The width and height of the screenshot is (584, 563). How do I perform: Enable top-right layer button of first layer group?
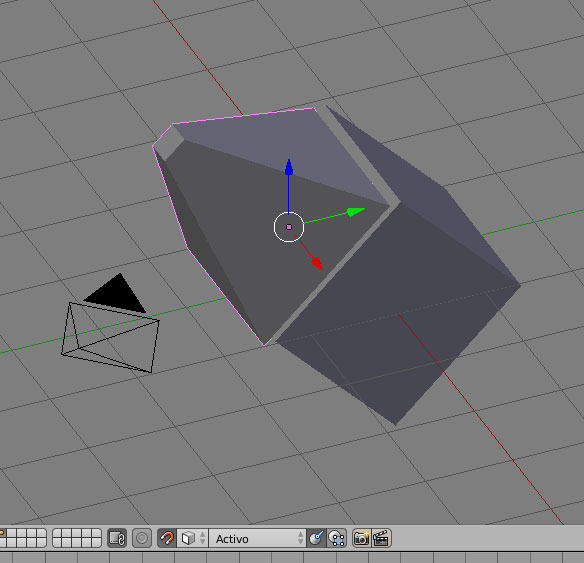[x=41, y=533]
